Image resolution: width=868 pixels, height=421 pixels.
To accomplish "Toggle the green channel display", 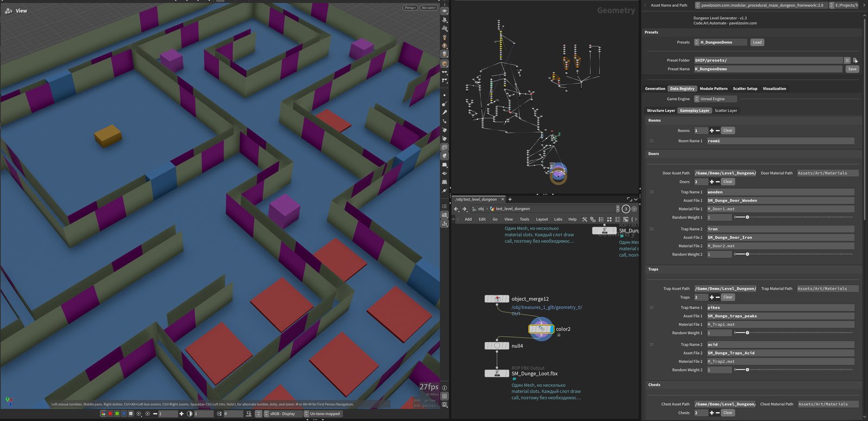I will coord(117,413).
